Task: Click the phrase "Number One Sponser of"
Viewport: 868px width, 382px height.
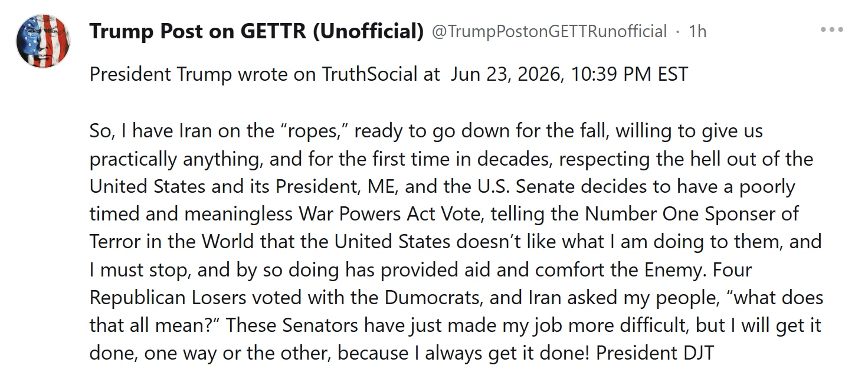Action: (696, 214)
